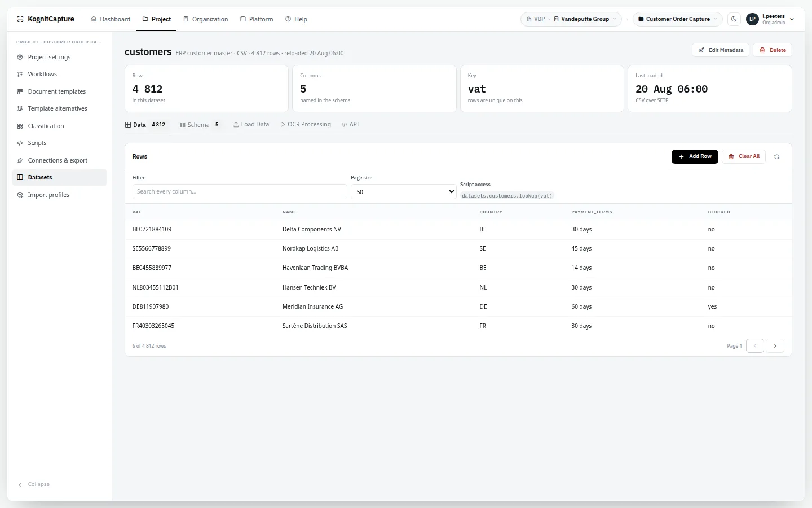Switch to the Load Data tab
This screenshot has width=812, height=508.
pyautogui.click(x=251, y=125)
